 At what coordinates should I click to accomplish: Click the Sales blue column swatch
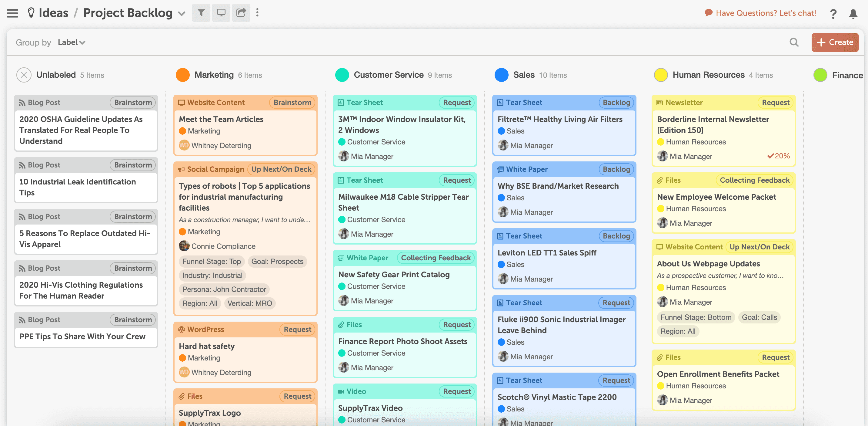point(501,75)
